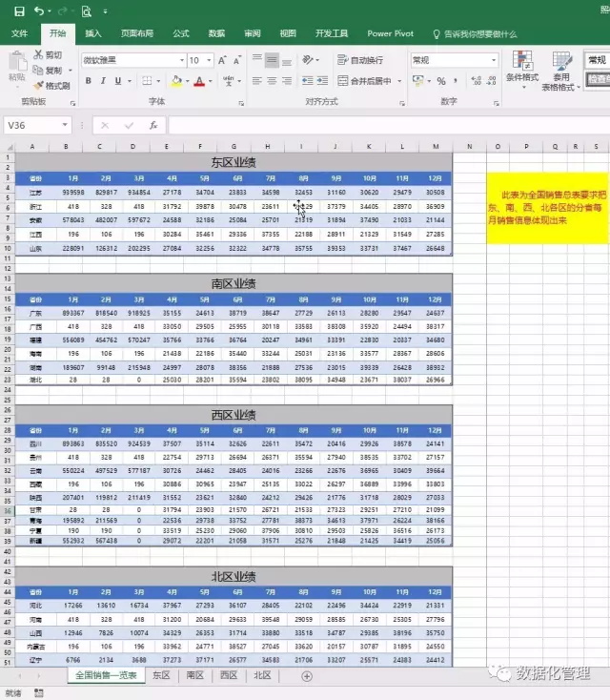
Task: Open Print Preview icon in quick access toolbar
Action: pos(86,11)
